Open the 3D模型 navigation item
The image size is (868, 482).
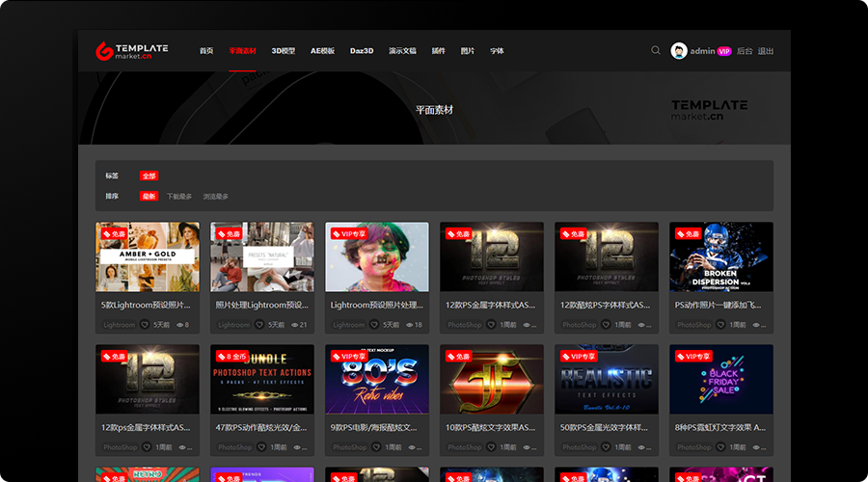coord(283,51)
